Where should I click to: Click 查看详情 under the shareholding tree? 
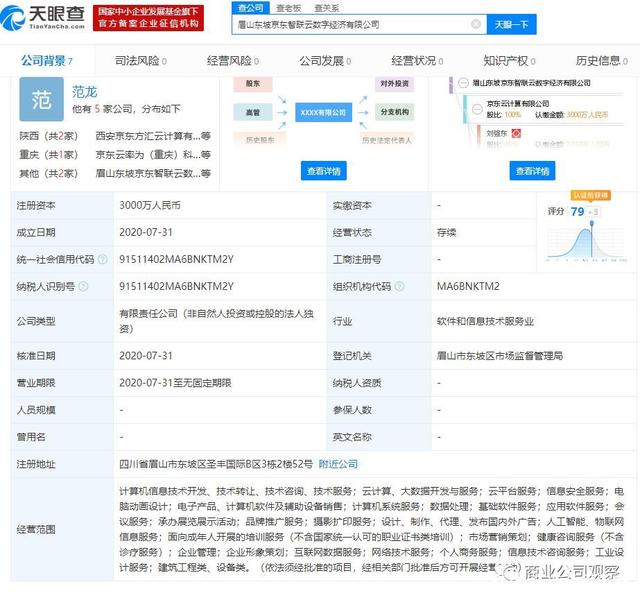pyautogui.click(x=532, y=171)
